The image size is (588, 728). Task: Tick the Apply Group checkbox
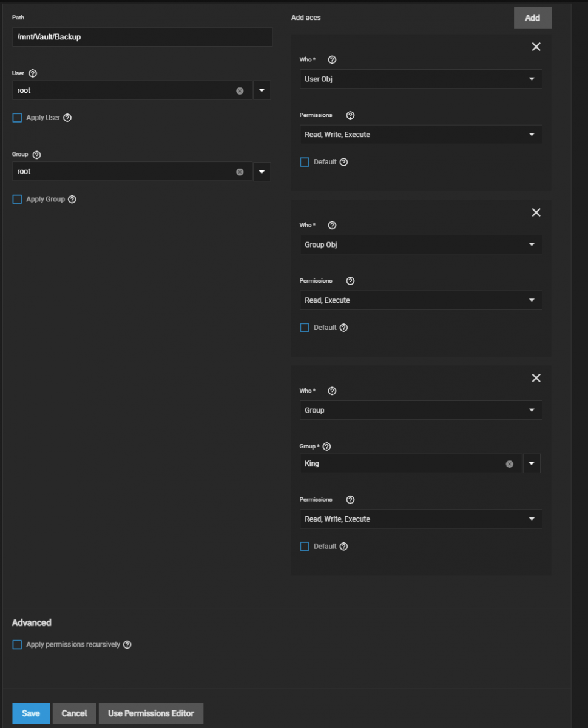(x=17, y=200)
